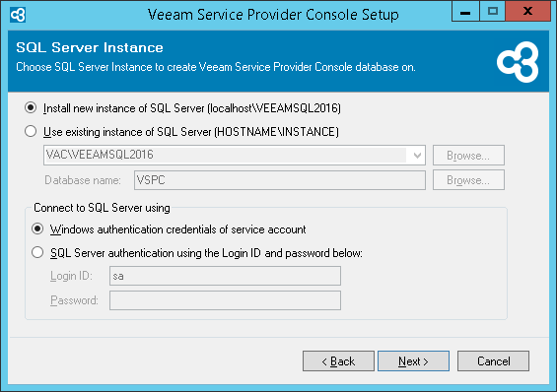
Task: Click the Veeam Service Provider Console Setup title
Action: tap(273, 15)
